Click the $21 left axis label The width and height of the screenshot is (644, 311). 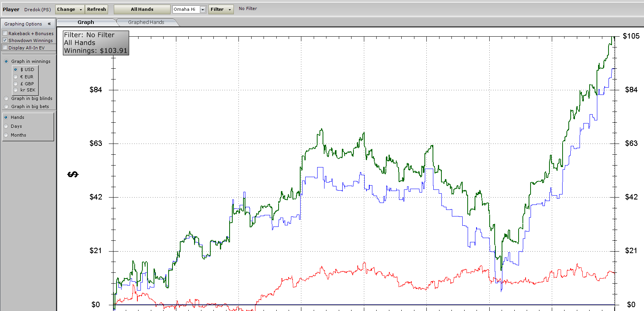96,251
